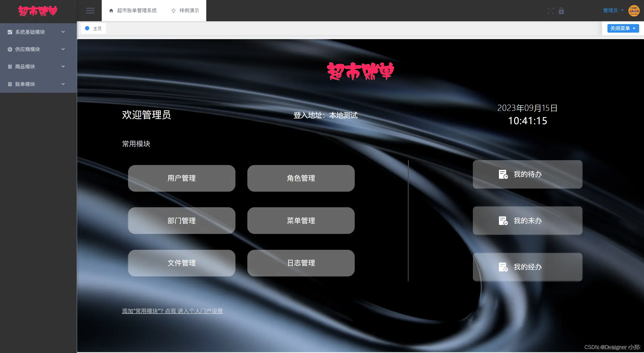Open the 关闭菜单 dropdown arrow
644x353 pixels.
pos(634,28)
